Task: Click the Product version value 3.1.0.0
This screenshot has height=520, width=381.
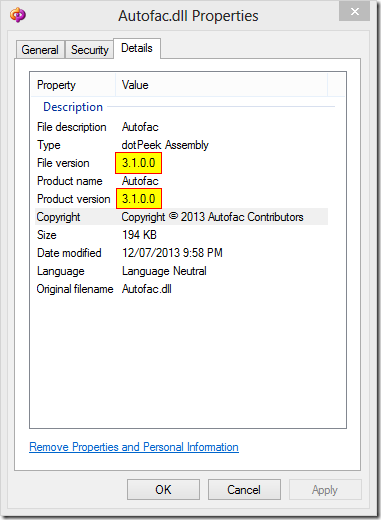Action: click(139, 199)
